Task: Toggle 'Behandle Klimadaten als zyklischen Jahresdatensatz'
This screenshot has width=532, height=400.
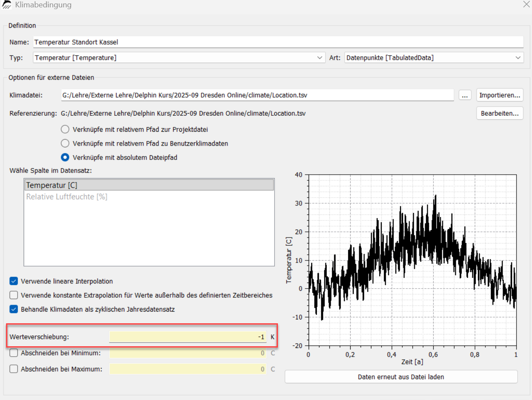Action: [14, 309]
